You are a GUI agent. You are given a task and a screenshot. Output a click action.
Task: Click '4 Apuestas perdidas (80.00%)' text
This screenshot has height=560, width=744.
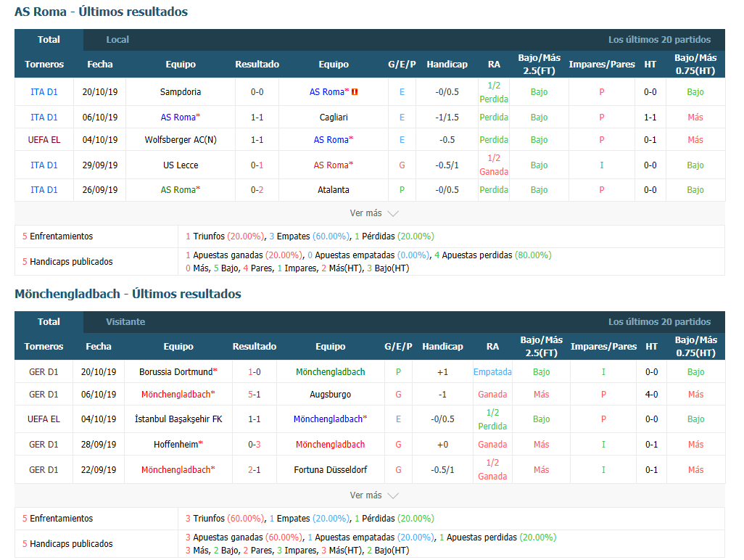(x=493, y=255)
